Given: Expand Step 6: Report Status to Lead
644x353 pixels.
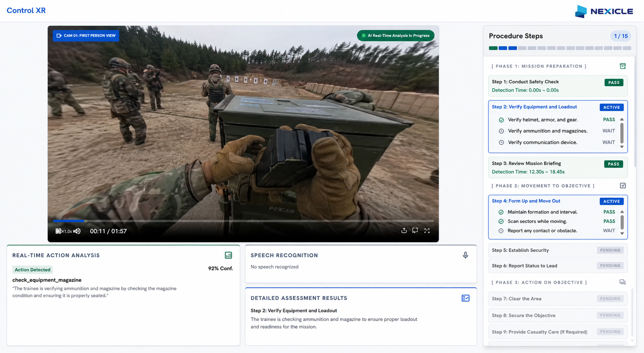Looking at the screenshot, I should (558, 266).
